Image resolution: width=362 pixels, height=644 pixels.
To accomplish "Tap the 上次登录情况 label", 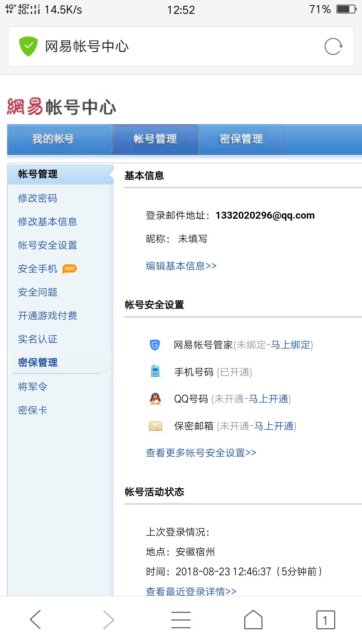I will 178,532.
